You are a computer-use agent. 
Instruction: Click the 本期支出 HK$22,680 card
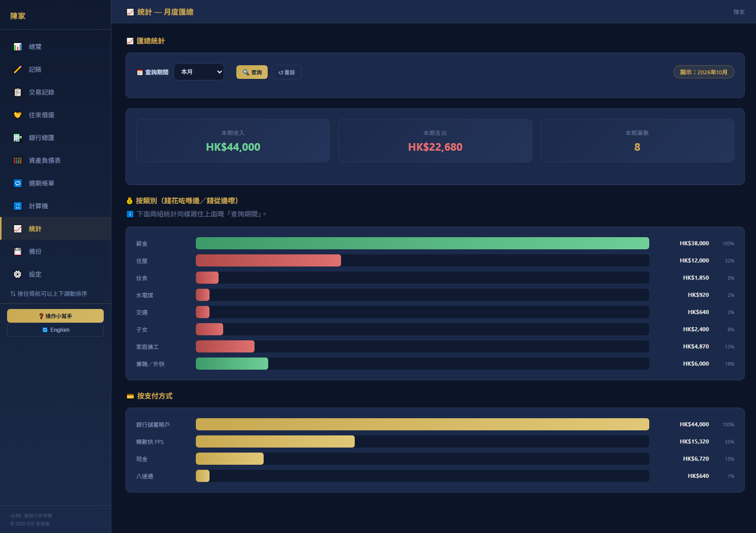pos(435,141)
